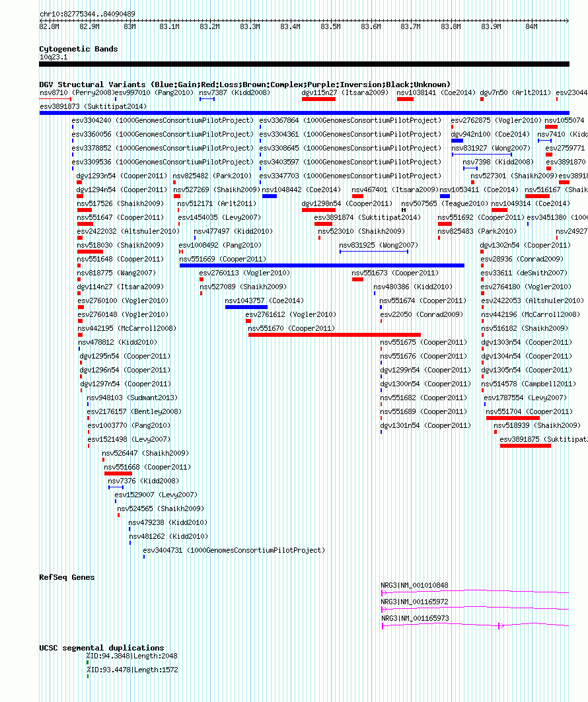Click the chr10:82775344..84090489 coordinate label
The width and height of the screenshot is (588, 702).
(87, 14)
